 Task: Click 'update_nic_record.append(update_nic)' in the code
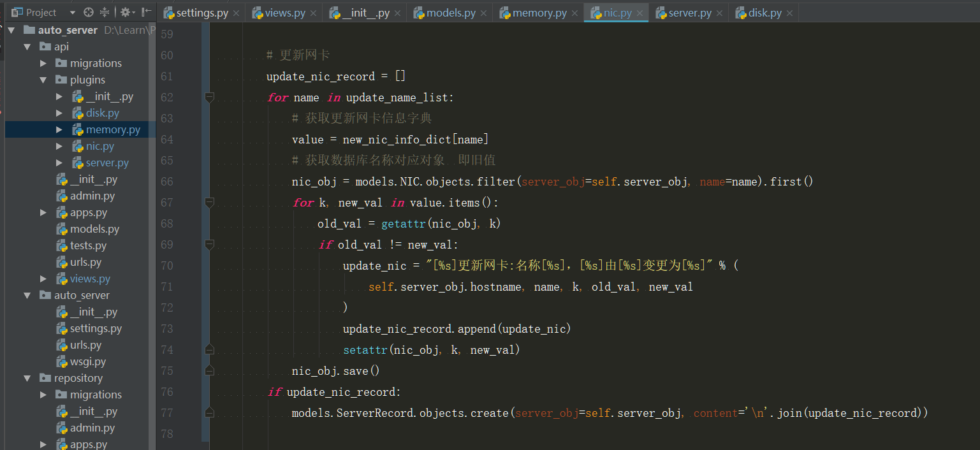[x=457, y=329]
